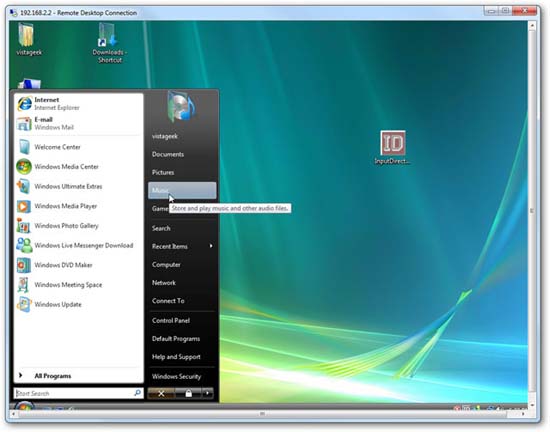The width and height of the screenshot is (550, 432).
Task: Launch Windows Media Player
Action: [x=78, y=206]
